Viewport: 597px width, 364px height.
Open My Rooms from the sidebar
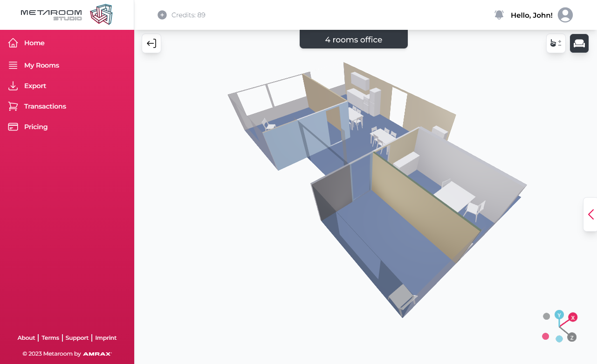click(13, 65)
